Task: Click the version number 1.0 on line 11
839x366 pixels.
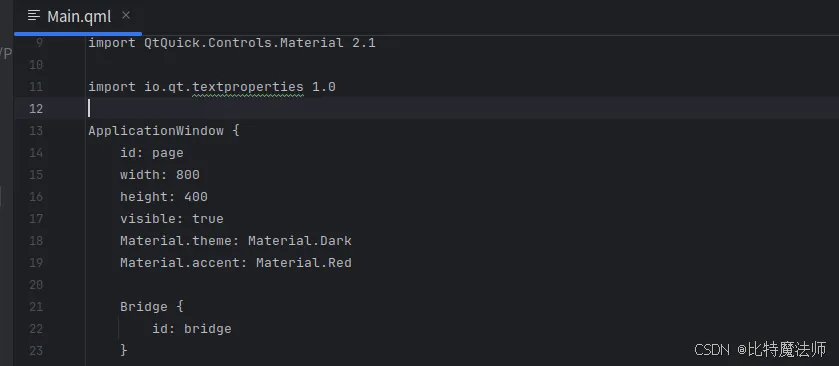Action: (x=324, y=87)
